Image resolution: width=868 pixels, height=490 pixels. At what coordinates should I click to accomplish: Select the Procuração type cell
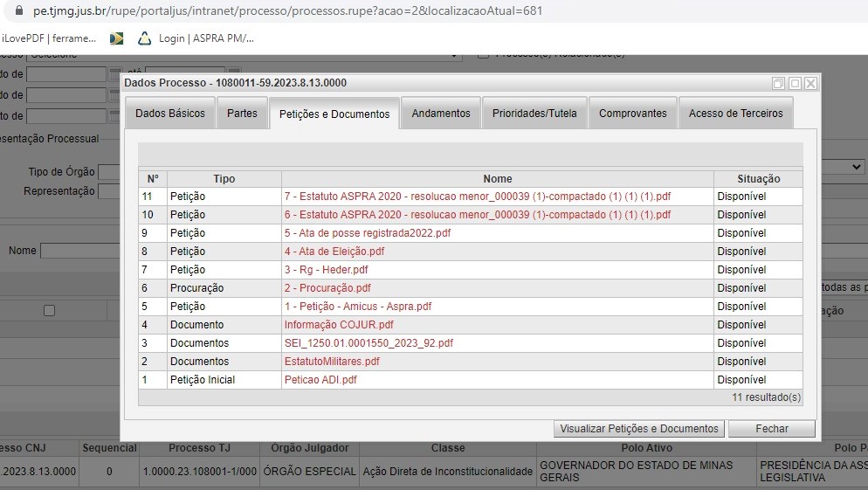pyautogui.click(x=224, y=287)
